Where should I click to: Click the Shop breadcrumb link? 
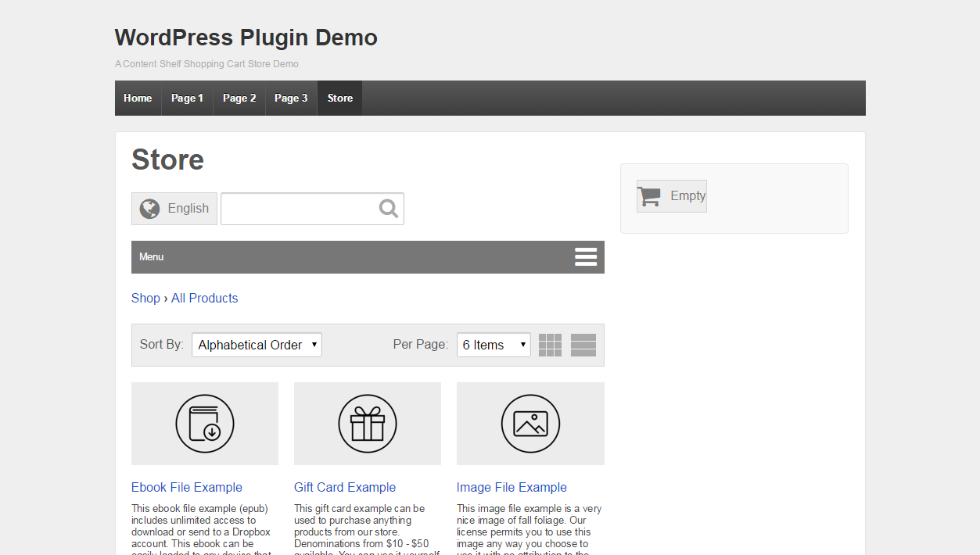(x=145, y=298)
